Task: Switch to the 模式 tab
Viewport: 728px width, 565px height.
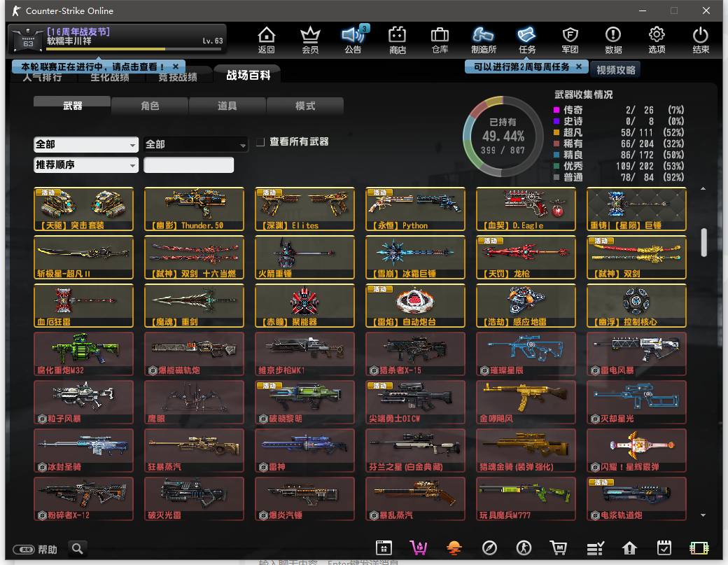Action: click(x=305, y=106)
